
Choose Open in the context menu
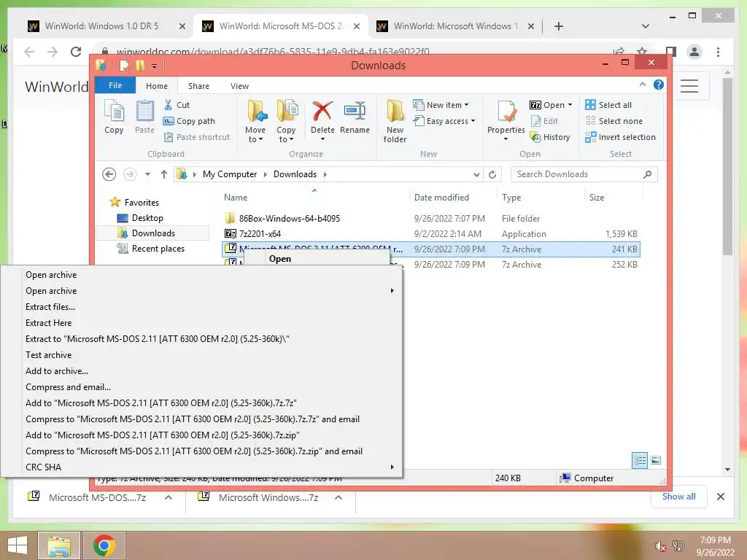279,259
